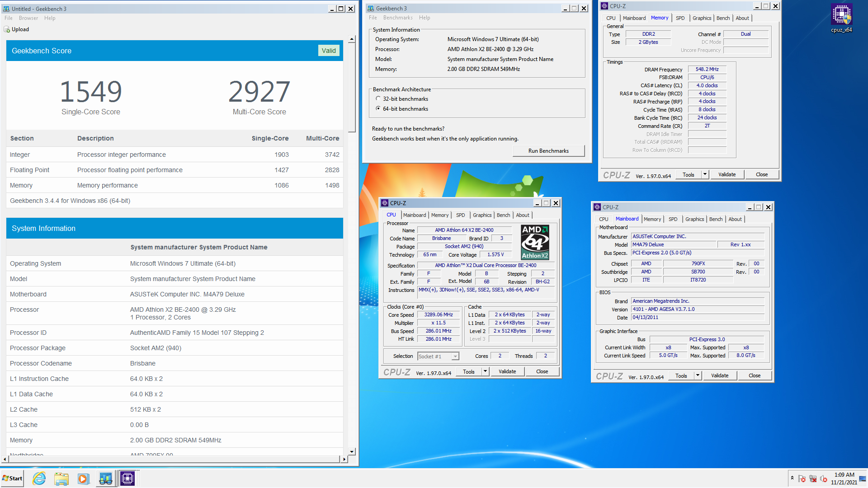
Task: Click vertical scrollbar down arrow in Geekbench results
Action: click(x=352, y=451)
